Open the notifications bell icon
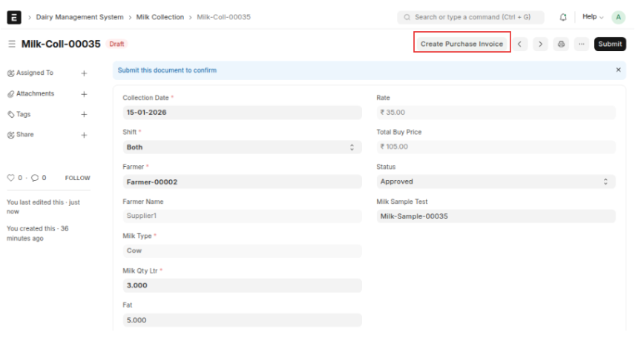 tap(563, 17)
